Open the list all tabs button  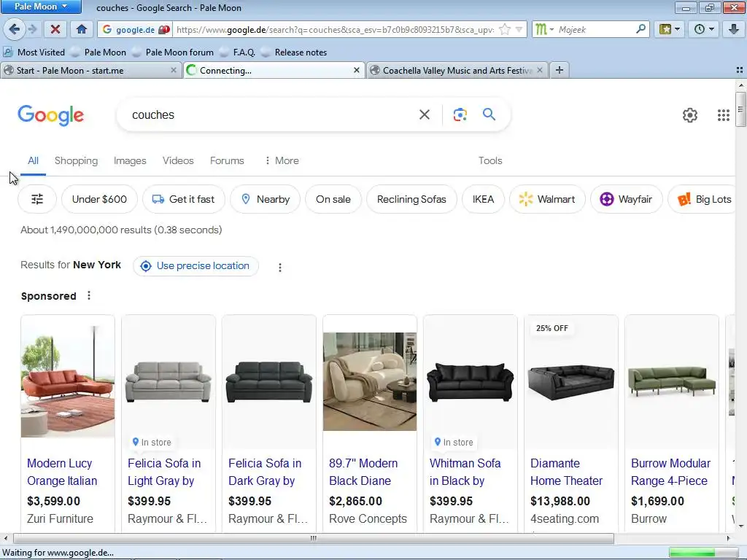pyautogui.click(x=740, y=70)
